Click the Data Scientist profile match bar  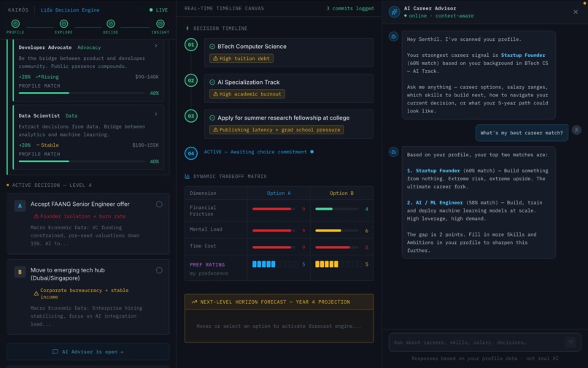pos(82,161)
